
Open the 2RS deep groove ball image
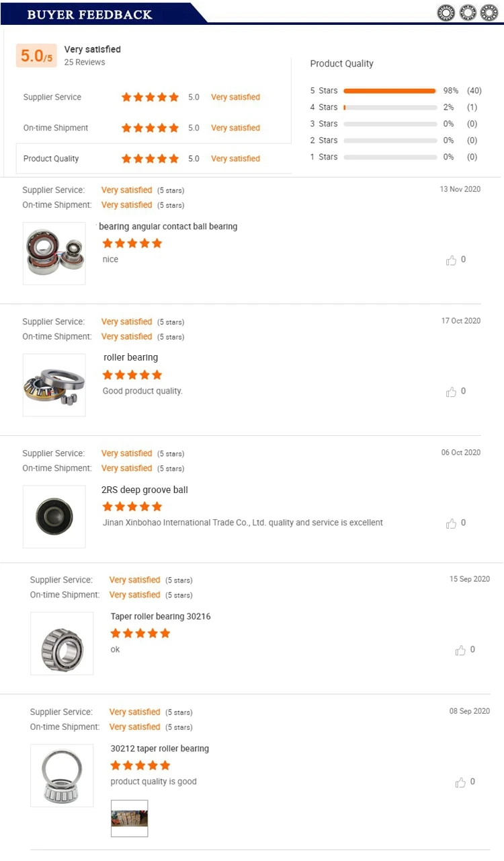click(54, 517)
